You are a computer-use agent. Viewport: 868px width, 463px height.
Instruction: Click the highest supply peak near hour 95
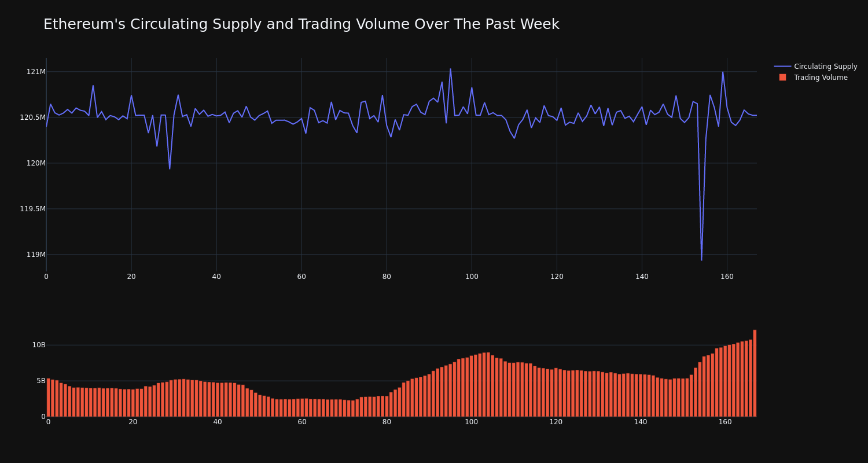tap(450, 69)
